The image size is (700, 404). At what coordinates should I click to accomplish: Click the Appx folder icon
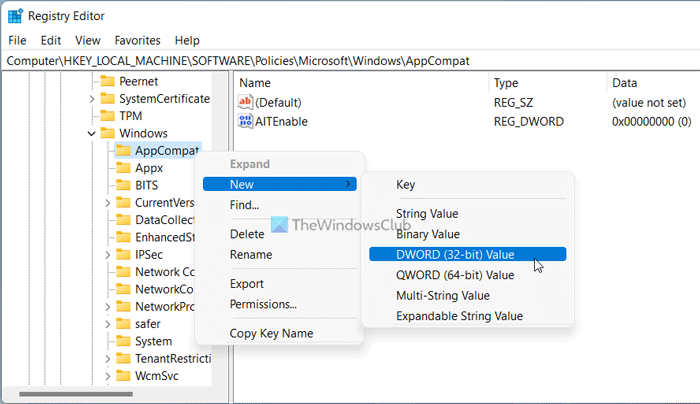click(123, 168)
